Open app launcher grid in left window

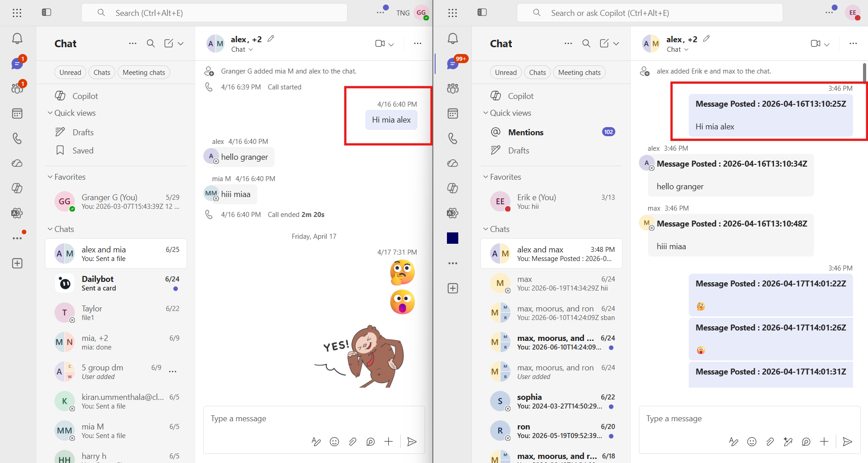tap(17, 13)
